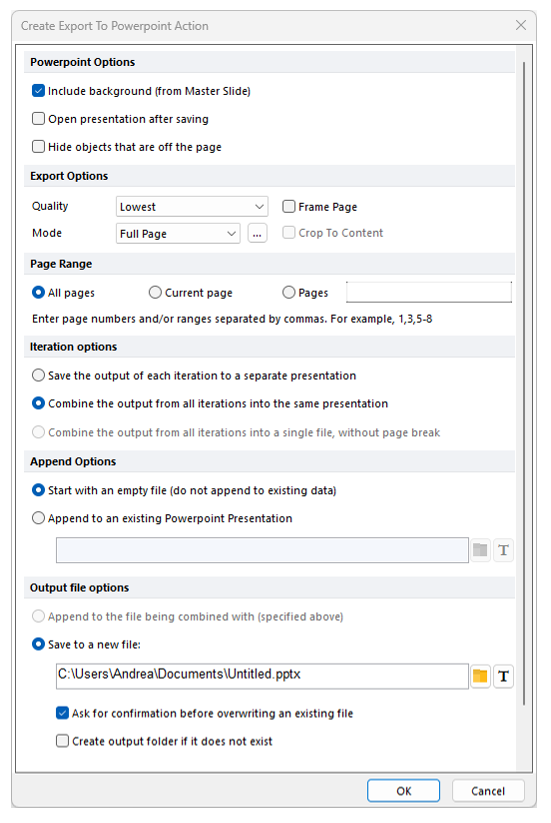Open the Quality dropdown showing Lowest
This screenshot has height=823, width=551.
[192, 207]
